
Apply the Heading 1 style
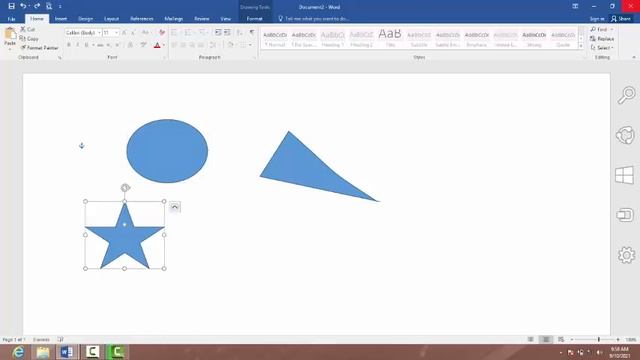point(333,39)
